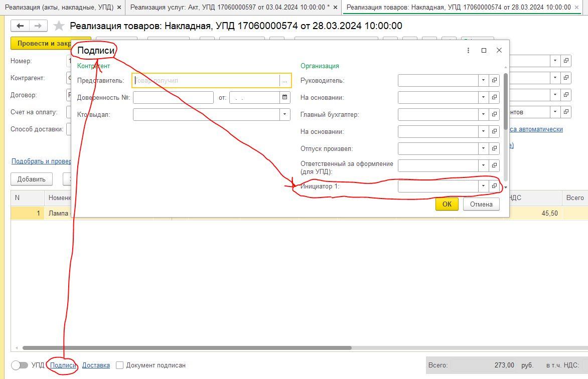
Task: Open the Доставка link
Action: (x=96, y=365)
